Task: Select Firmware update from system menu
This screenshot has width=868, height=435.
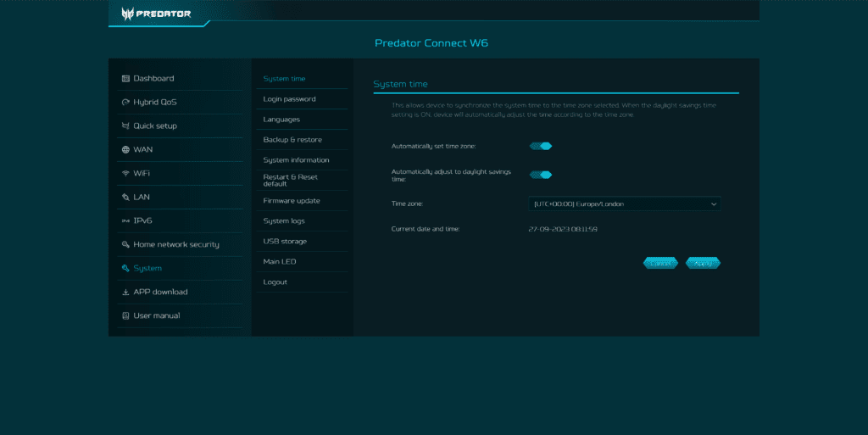Action: point(292,201)
